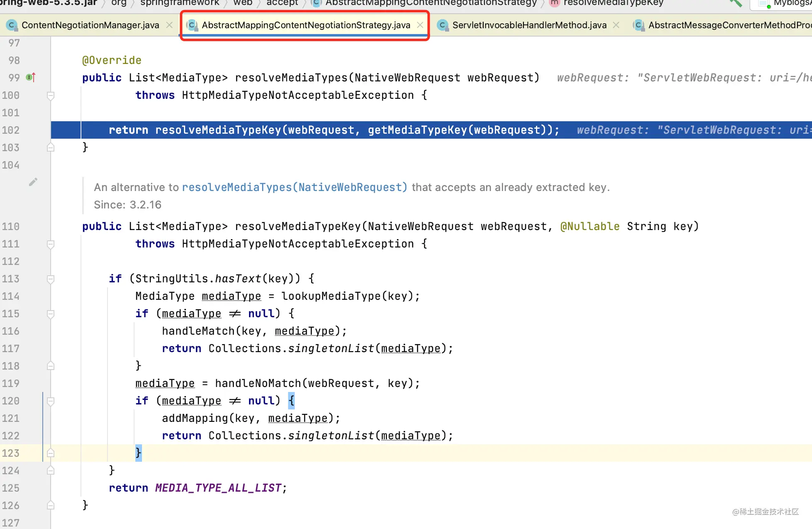Click the @Nullable annotation on line 110

[x=590, y=226]
